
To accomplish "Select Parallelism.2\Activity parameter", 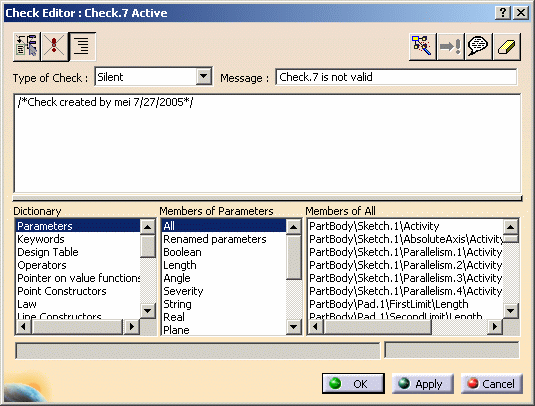I will tap(405, 265).
